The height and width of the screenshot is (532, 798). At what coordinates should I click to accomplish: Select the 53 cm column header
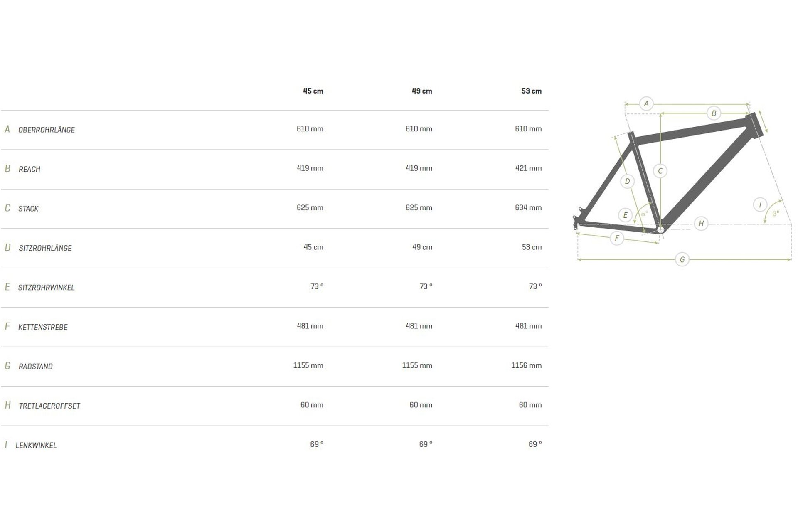point(531,91)
